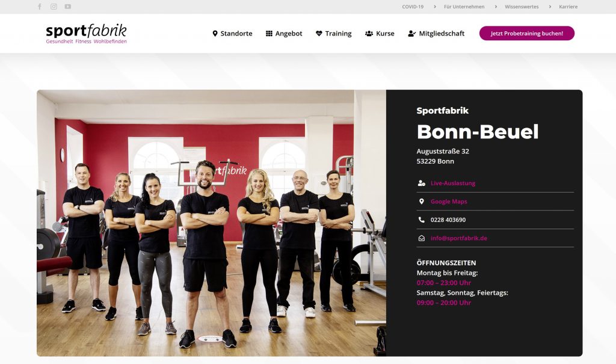The image size is (616, 364).
Task: Open the COVID-19 top bar link
Action: tap(413, 7)
